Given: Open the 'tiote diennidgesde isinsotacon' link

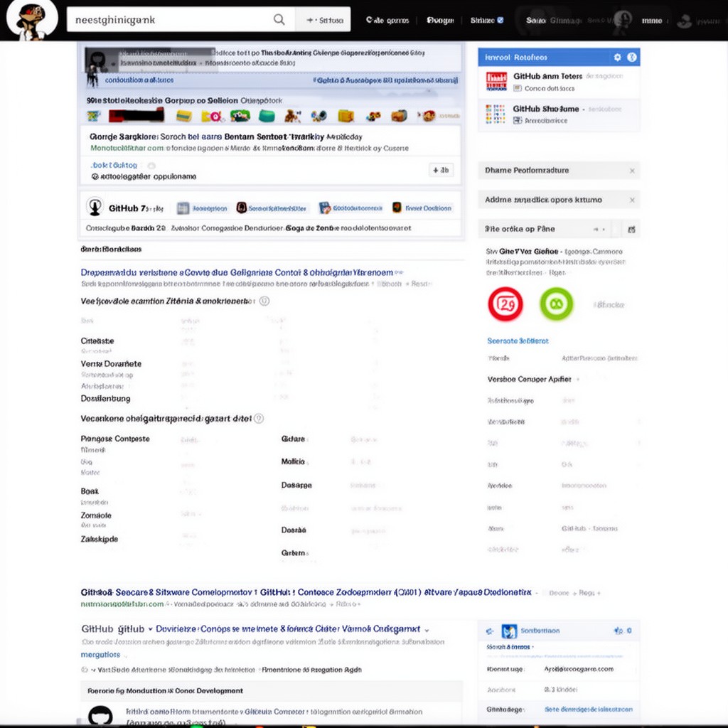Looking at the screenshot, I should tap(588, 710).
